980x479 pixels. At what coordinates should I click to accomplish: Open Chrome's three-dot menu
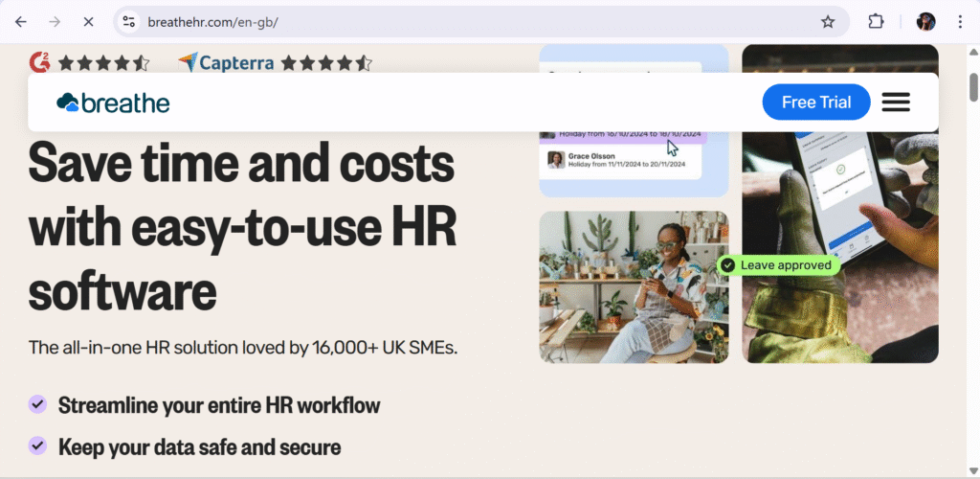tap(960, 22)
